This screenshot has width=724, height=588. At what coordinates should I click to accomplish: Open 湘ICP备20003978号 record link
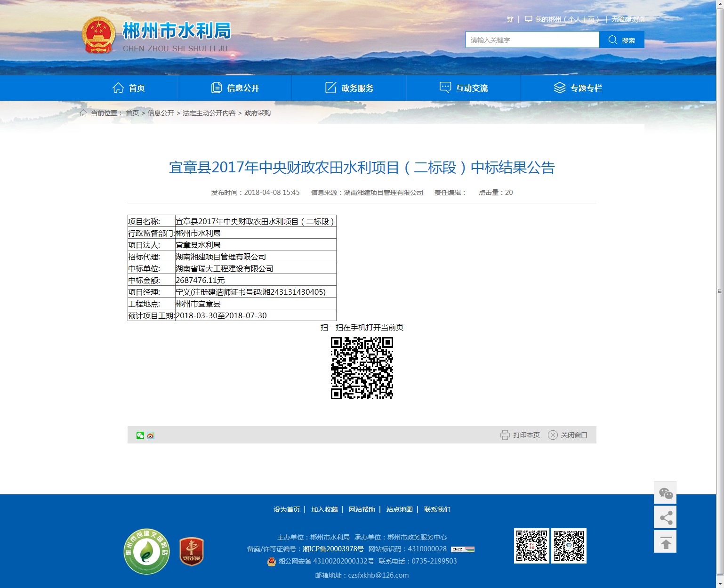(333, 549)
